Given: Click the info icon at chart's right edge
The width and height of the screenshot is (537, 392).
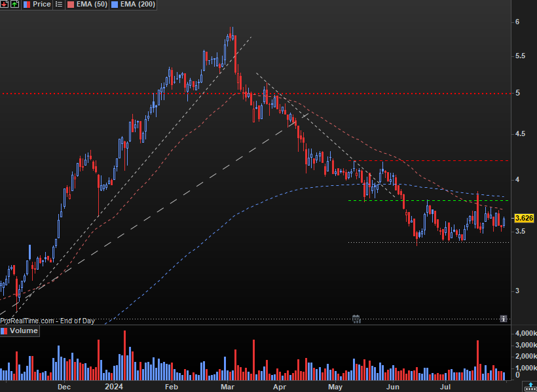Looking at the screenshot, I should [504, 319].
